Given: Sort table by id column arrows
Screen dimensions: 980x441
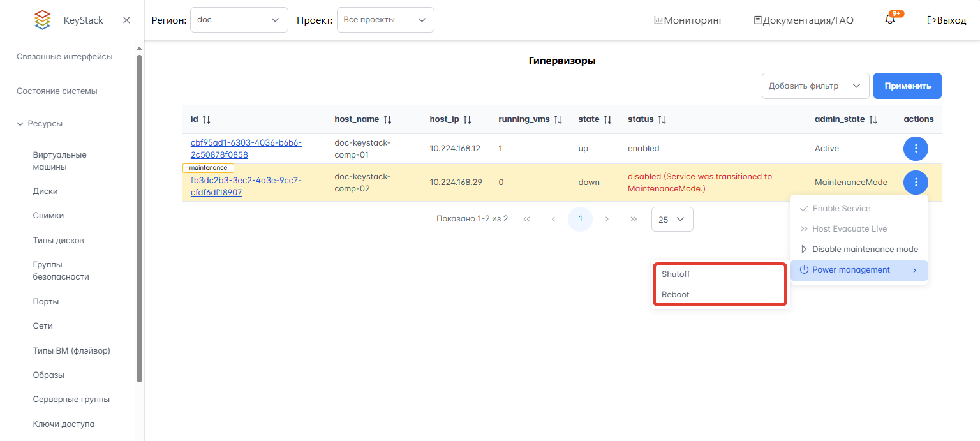Looking at the screenshot, I should (206, 119).
